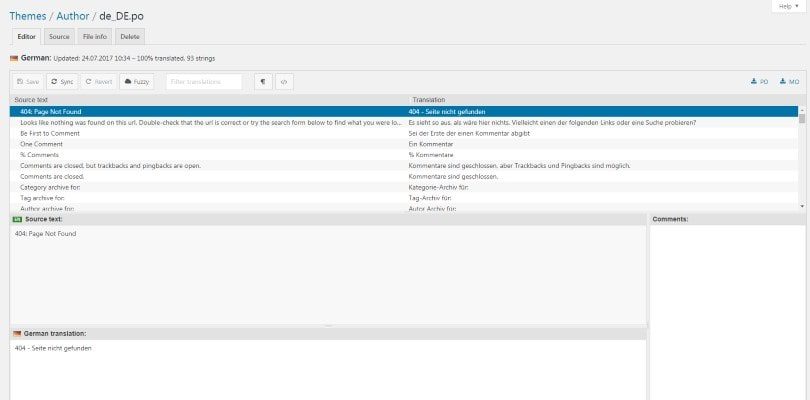810x400 pixels.
Task: Go to Themes breadcrumb link
Action: click(27, 16)
